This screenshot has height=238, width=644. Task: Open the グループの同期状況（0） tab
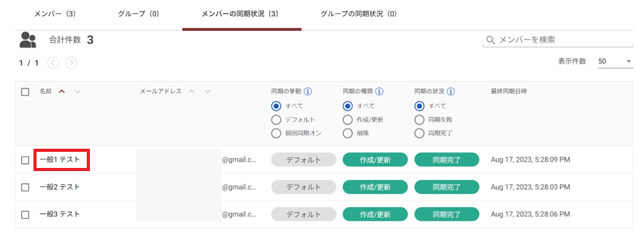click(x=358, y=14)
